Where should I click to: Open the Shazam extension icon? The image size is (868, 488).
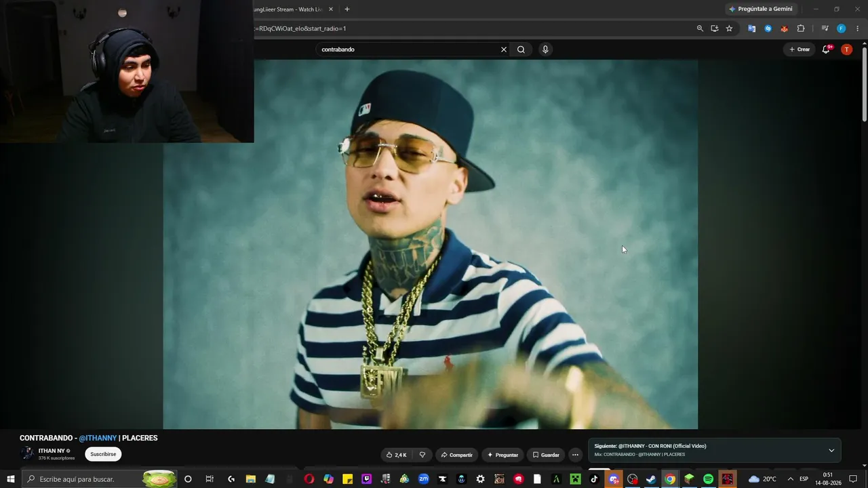pyautogui.click(x=768, y=28)
